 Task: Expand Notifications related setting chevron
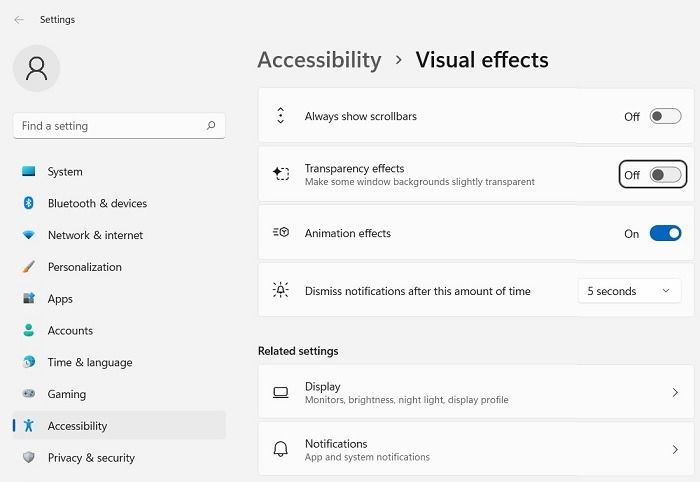click(x=675, y=449)
